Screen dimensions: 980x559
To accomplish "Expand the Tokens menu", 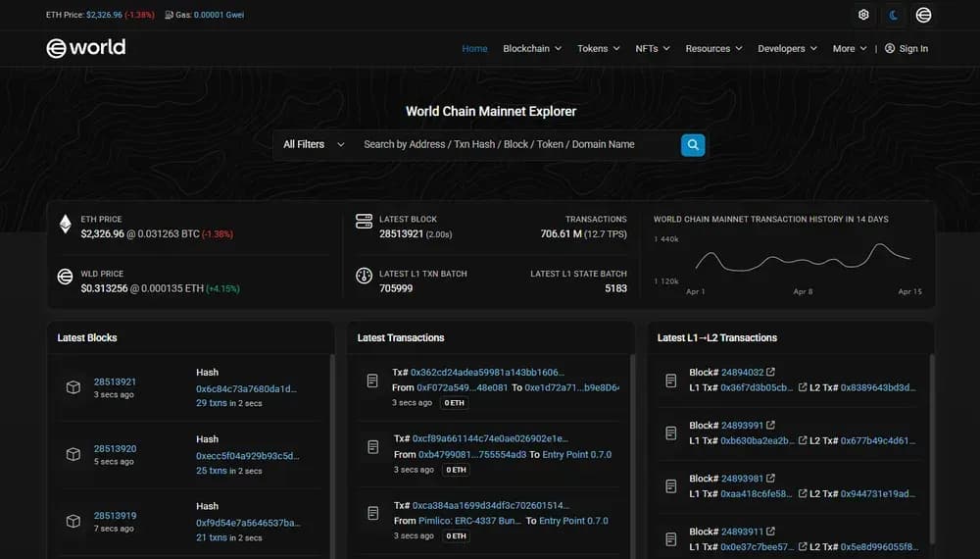I will 599,48.
